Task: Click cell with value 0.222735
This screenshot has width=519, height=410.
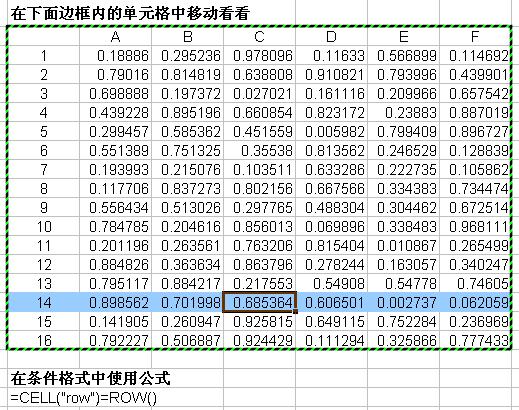Action: (403, 169)
